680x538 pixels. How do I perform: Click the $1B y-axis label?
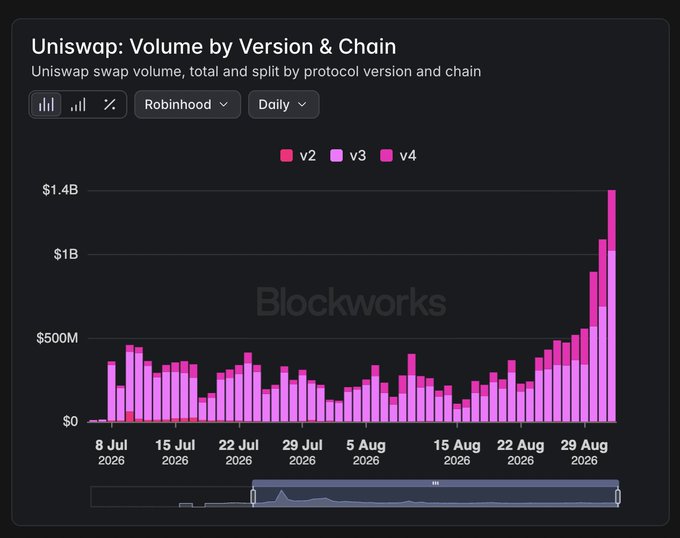point(66,254)
